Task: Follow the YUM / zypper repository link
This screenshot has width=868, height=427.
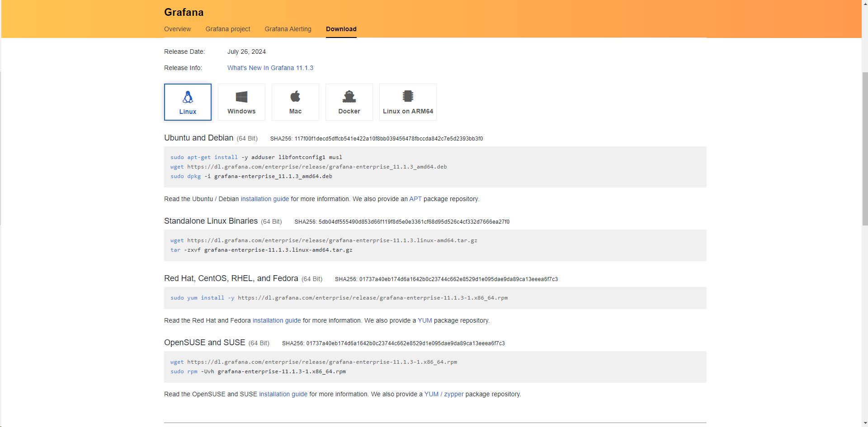Action: coord(444,394)
